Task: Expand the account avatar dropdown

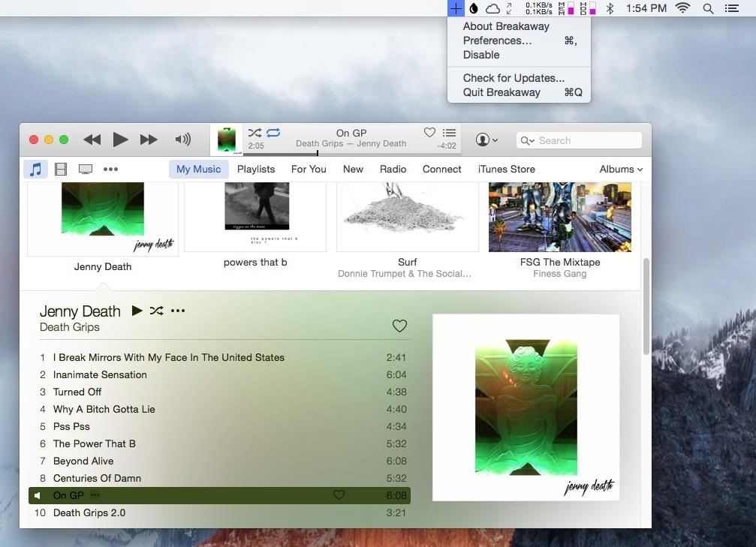Action: click(485, 140)
